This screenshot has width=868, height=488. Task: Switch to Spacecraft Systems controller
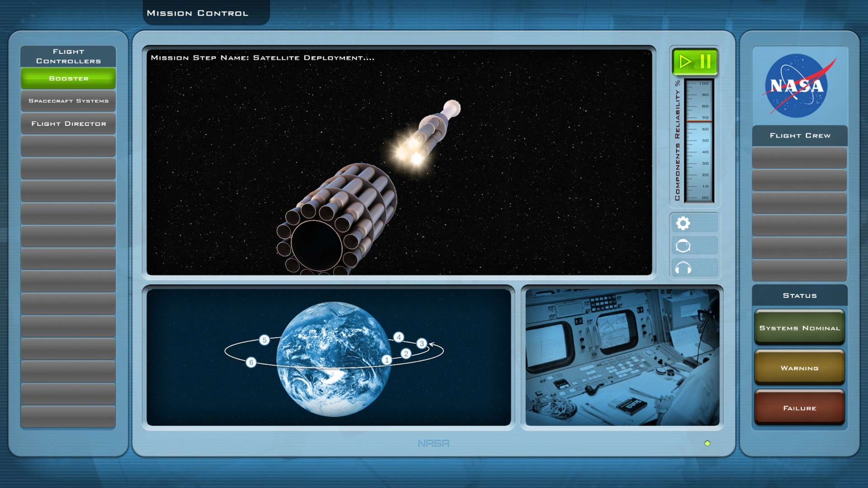tap(68, 101)
